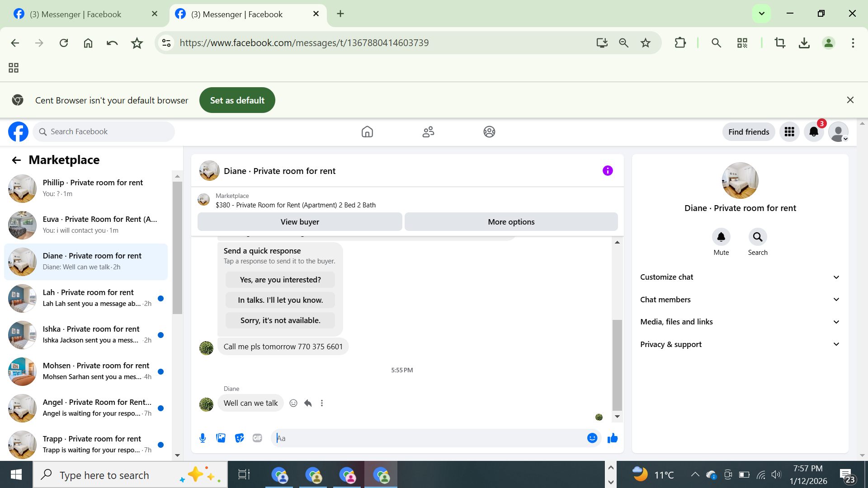Open Facebook notifications bell

pos(814,131)
